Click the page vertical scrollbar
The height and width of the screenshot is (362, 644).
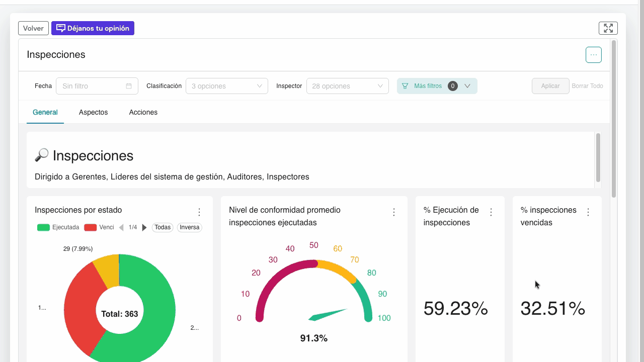614,119
